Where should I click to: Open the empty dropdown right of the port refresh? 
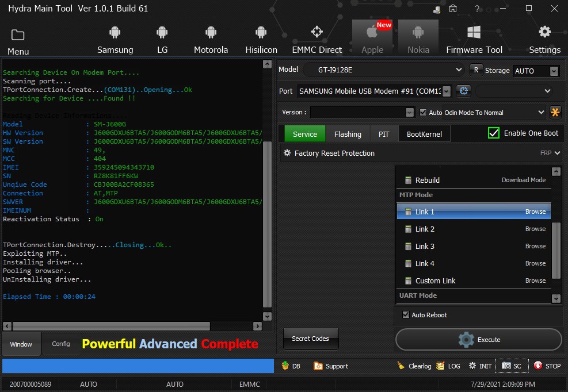coord(514,91)
